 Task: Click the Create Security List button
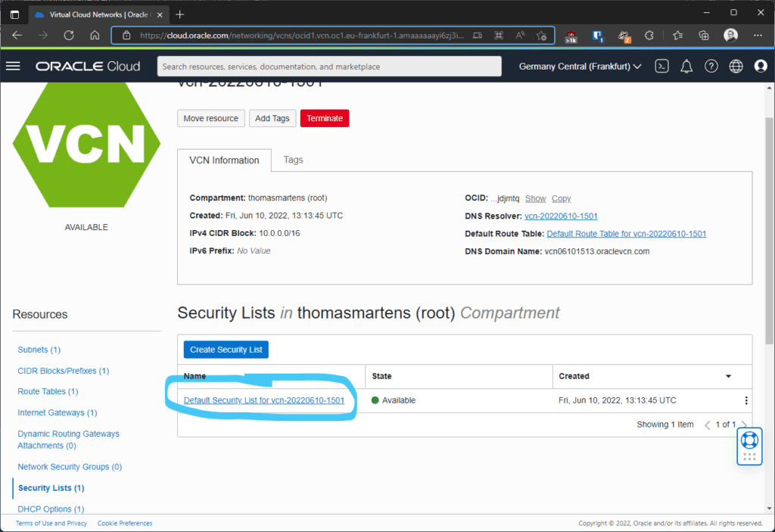pyautogui.click(x=226, y=349)
